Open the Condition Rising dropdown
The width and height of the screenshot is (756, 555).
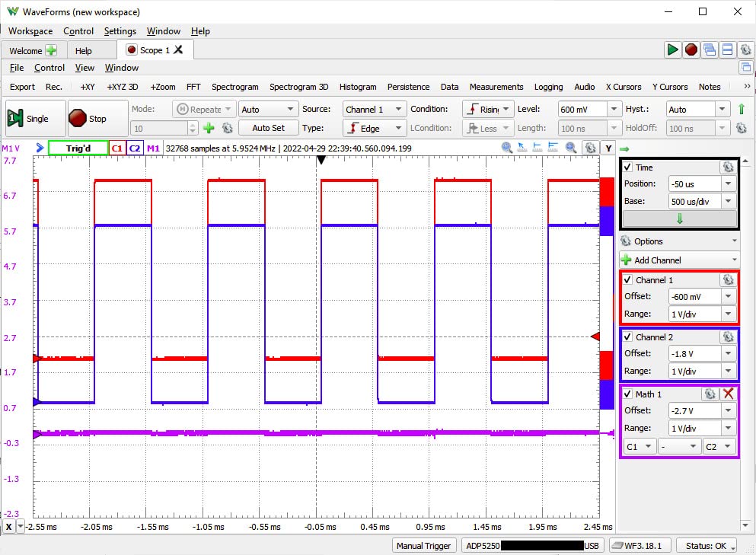[487, 110]
